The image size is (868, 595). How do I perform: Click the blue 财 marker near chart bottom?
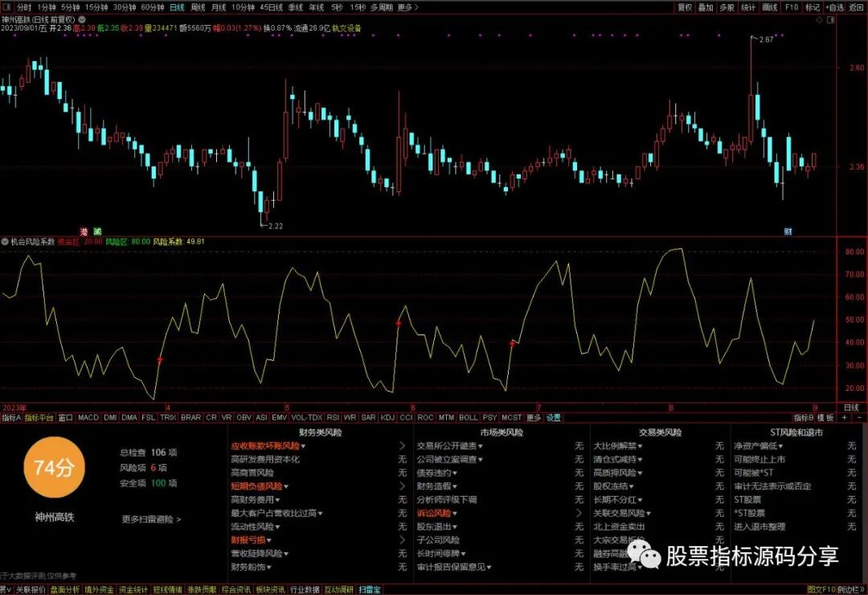coord(788,232)
